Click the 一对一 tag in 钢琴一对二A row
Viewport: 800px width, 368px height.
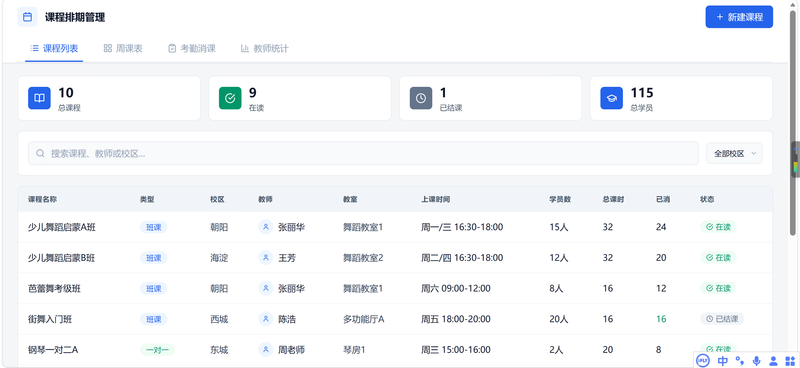coord(157,350)
